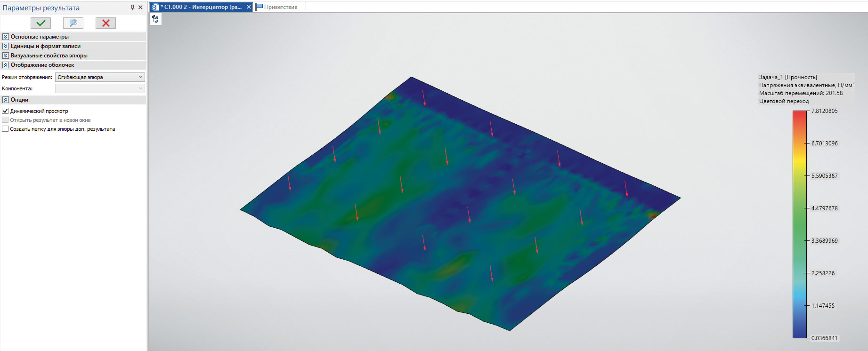This screenshot has height=351, width=868.
Task: Open the model tree icon in viewport
Action: pyautogui.click(x=155, y=19)
